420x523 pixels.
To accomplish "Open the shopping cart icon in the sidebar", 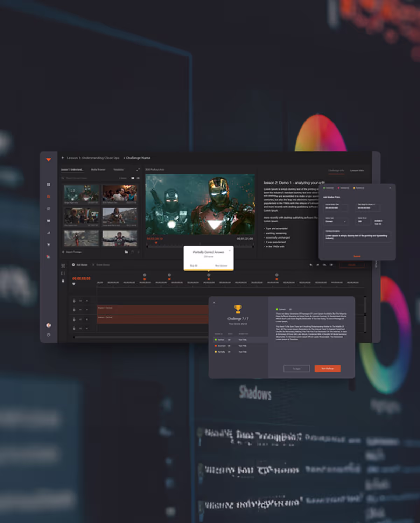I will click(x=49, y=245).
